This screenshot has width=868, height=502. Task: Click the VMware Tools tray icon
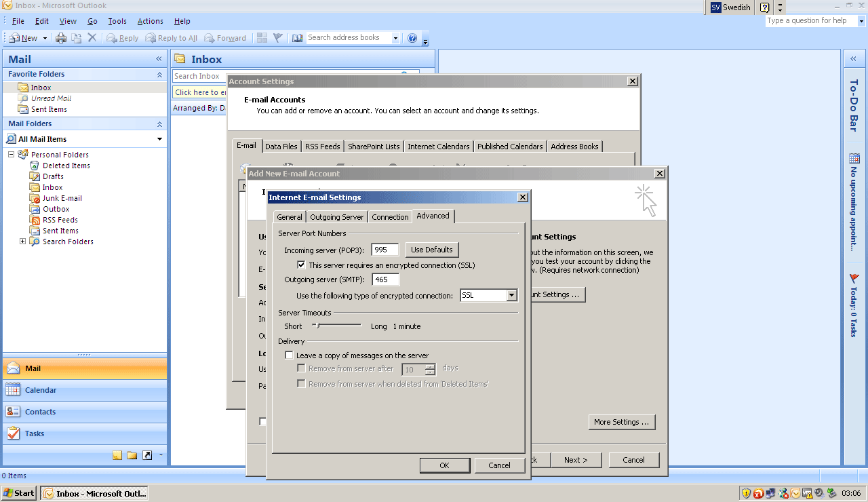[x=807, y=494]
